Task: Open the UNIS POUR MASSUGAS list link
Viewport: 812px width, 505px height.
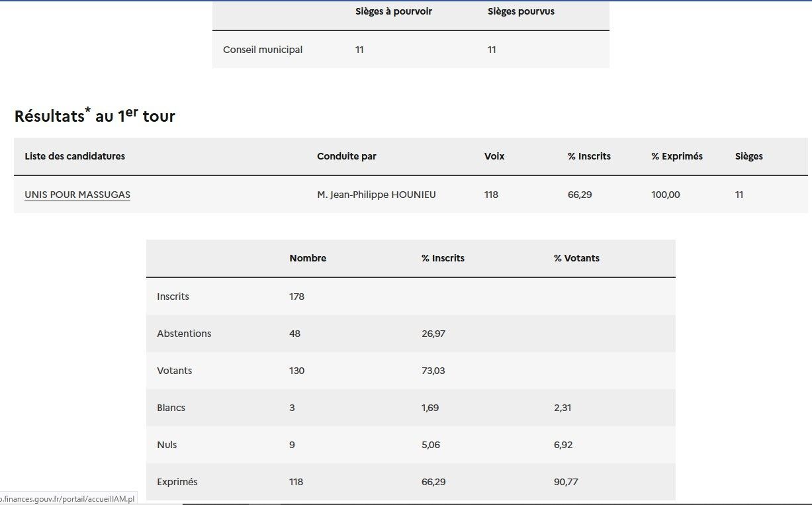Action: tap(77, 195)
